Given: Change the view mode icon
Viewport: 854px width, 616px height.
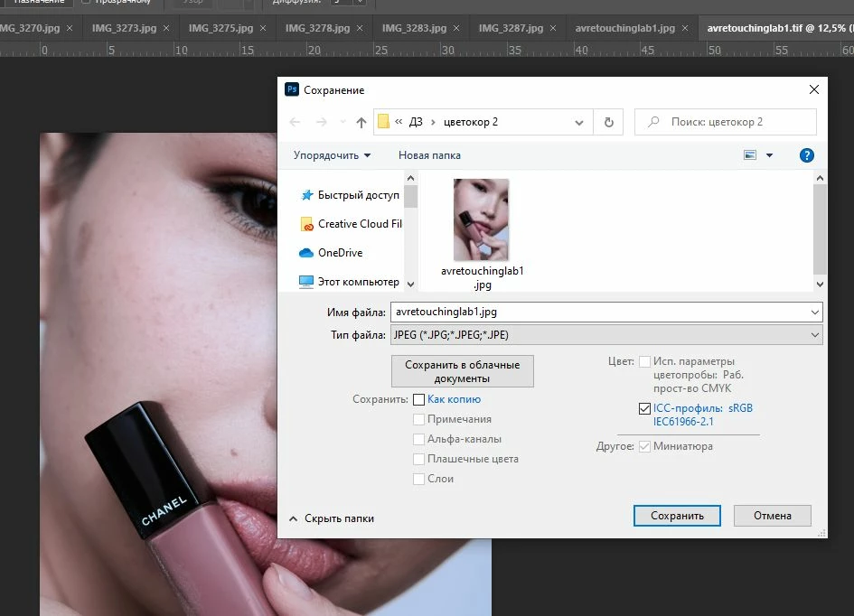Looking at the screenshot, I should (x=750, y=155).
